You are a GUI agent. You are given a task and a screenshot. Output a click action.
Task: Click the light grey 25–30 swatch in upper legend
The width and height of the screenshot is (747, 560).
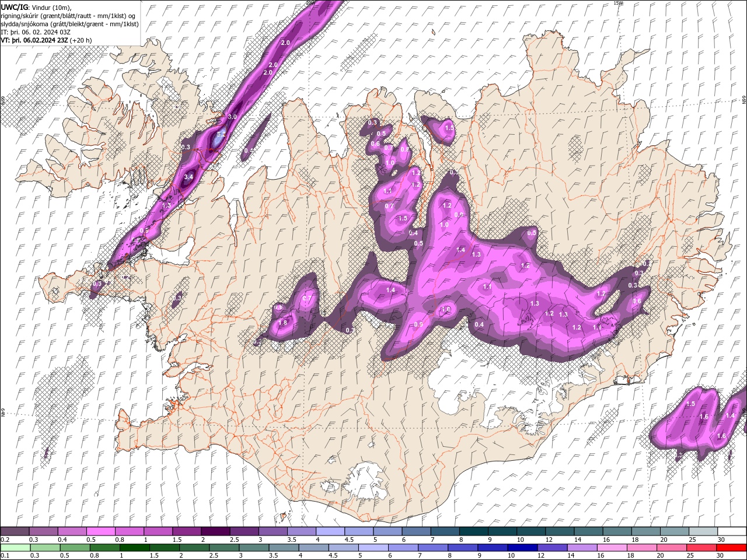703,531
